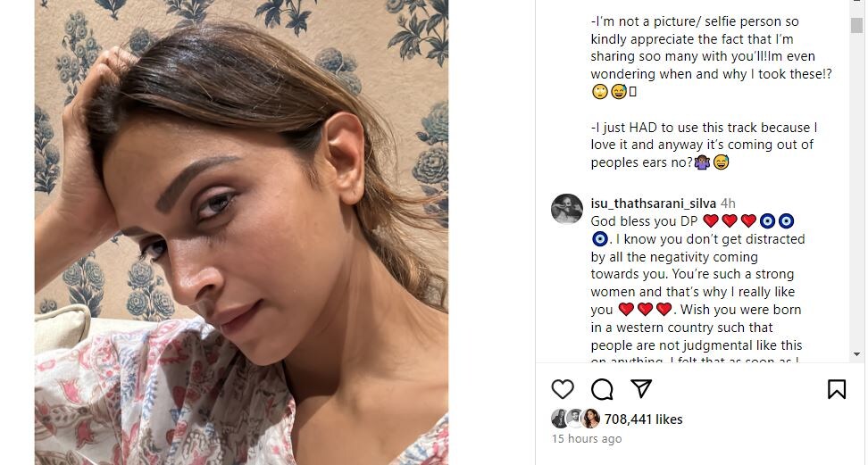Click the scrollbar thumb in comments panel
Image resolution: width=868 pixels, height=465 pixels.
pos(856,25)
